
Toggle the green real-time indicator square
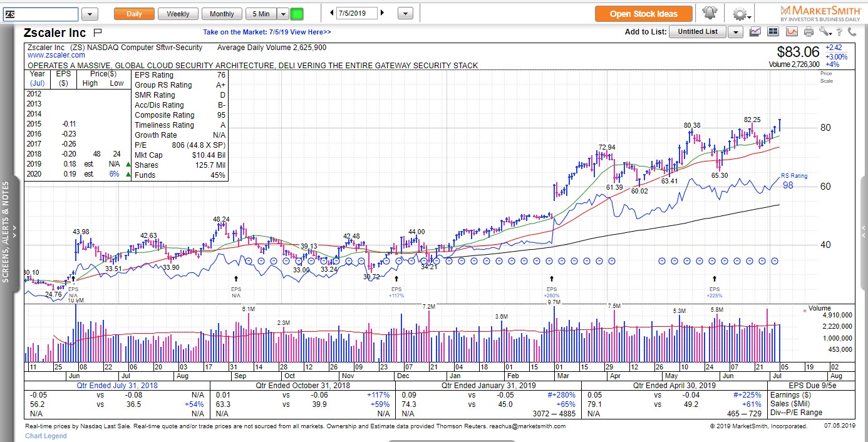coord(297,14)
